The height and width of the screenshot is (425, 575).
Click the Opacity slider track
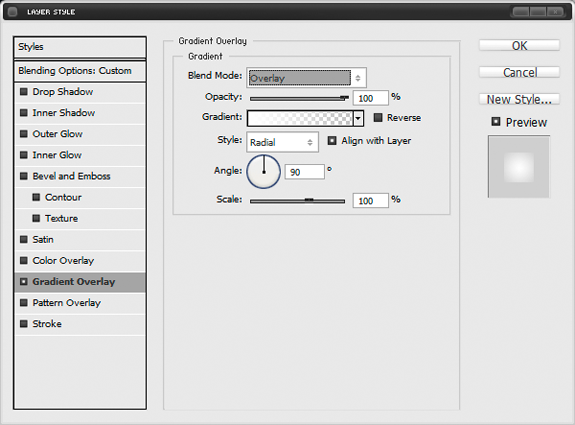[297, 98]
